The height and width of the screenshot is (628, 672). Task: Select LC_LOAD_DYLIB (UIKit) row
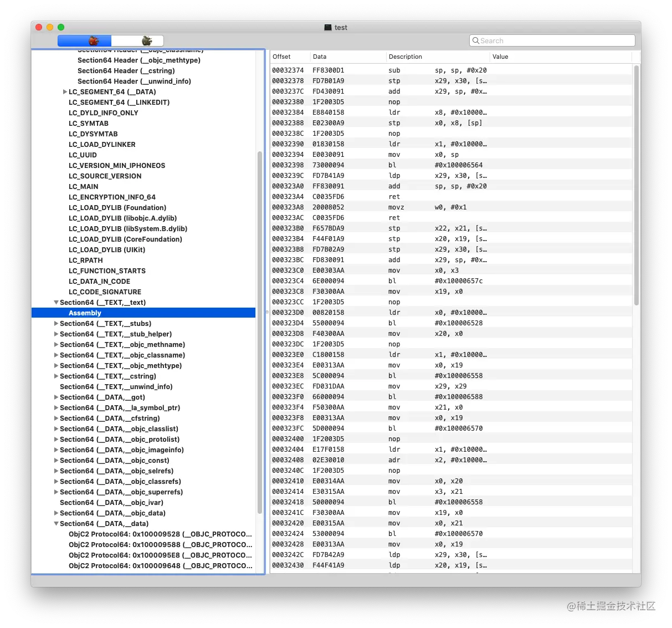tap(143, 250)
